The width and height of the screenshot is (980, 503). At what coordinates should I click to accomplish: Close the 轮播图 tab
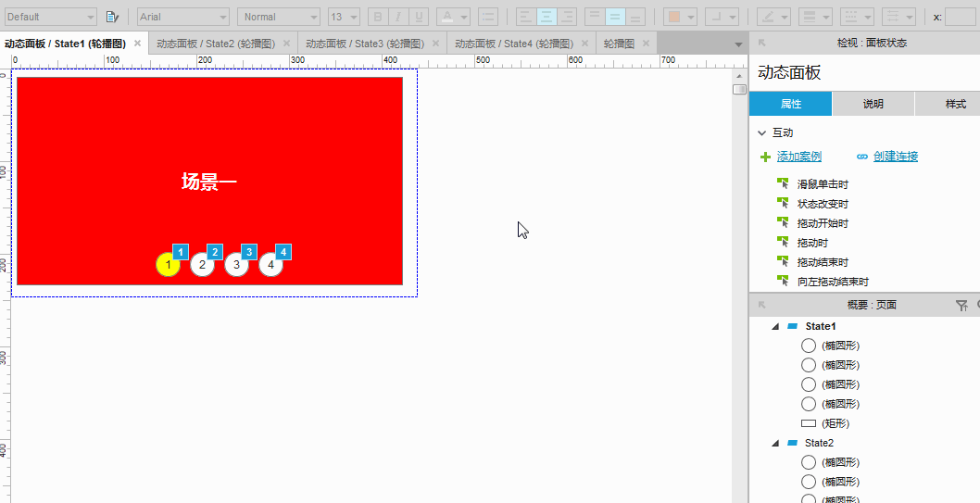click(x=646, y=44)
